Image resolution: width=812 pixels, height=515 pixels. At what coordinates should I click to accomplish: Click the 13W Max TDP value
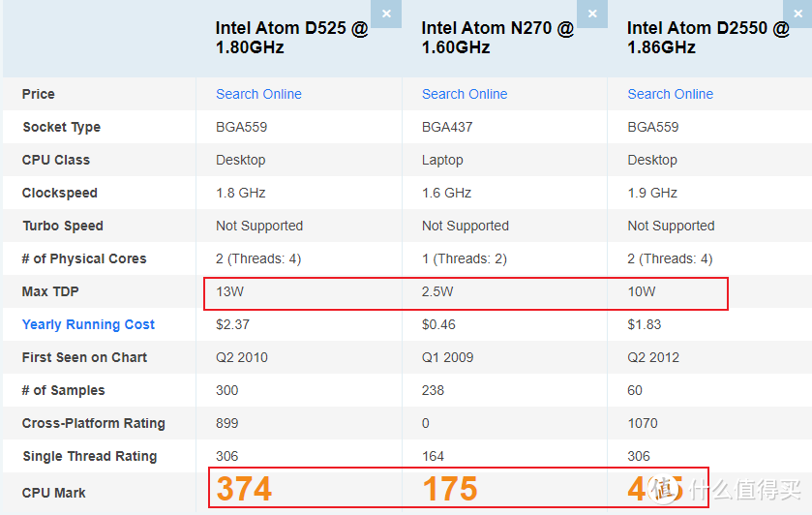(229, 291)
